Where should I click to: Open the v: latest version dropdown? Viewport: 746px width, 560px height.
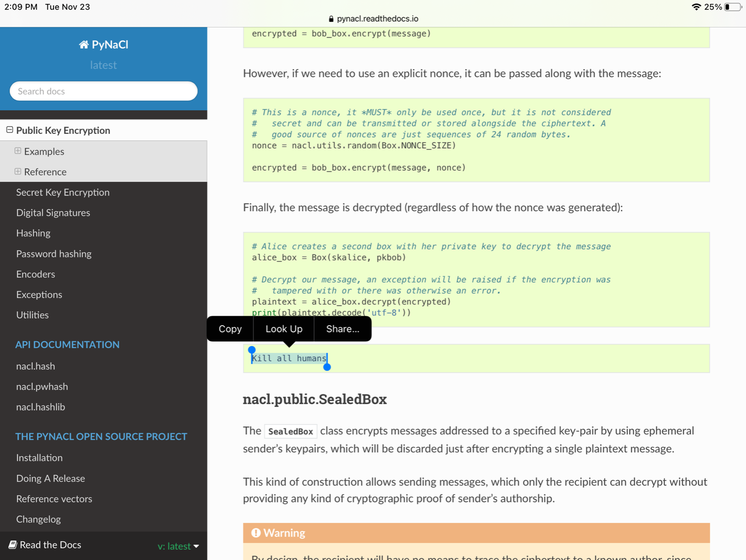click(x=178, y=546)
